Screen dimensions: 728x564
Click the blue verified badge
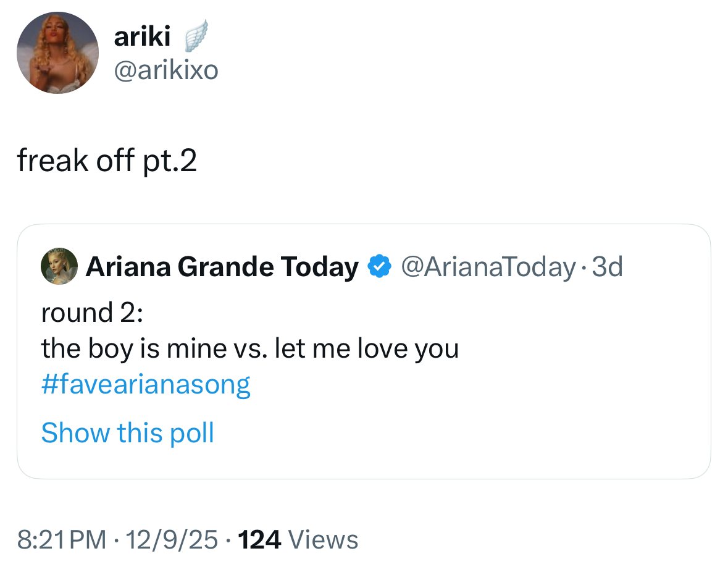379,267
